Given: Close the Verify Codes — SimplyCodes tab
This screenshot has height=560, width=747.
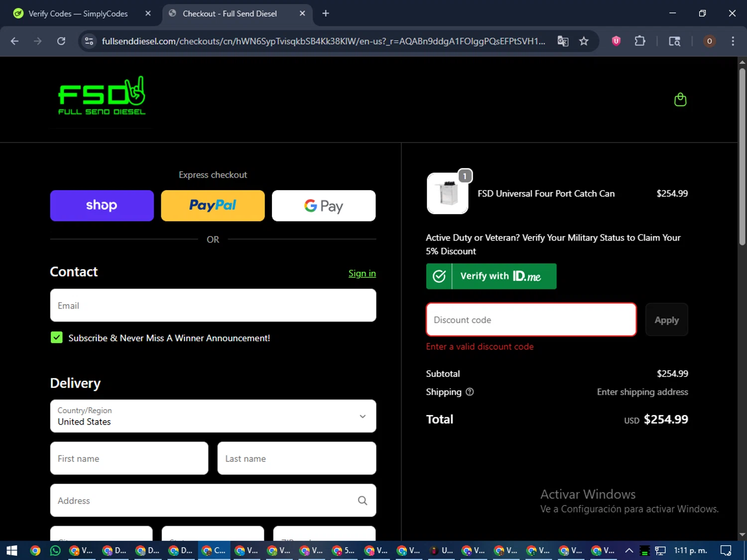Looking at the screenshot, I should coord(148,13).
